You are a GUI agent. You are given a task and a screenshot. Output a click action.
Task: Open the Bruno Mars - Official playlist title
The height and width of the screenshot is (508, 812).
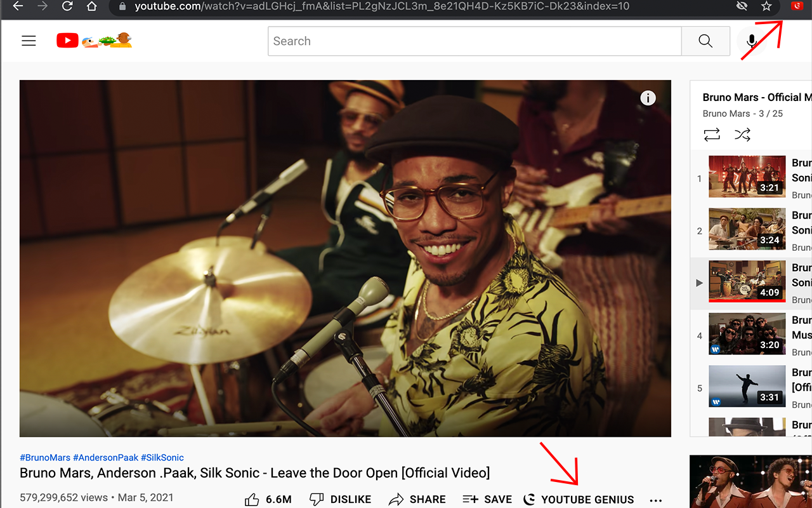coord(757,97)
